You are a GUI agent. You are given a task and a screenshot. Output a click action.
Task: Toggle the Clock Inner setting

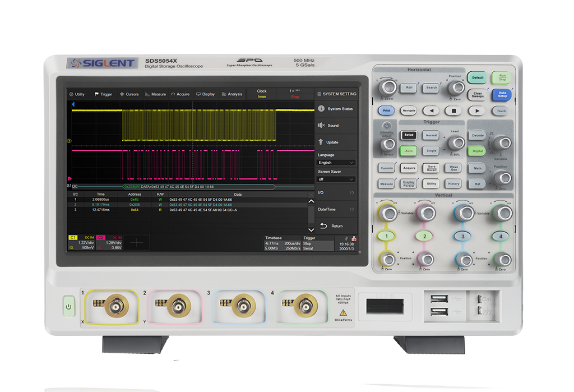click(x=261, y=93)
